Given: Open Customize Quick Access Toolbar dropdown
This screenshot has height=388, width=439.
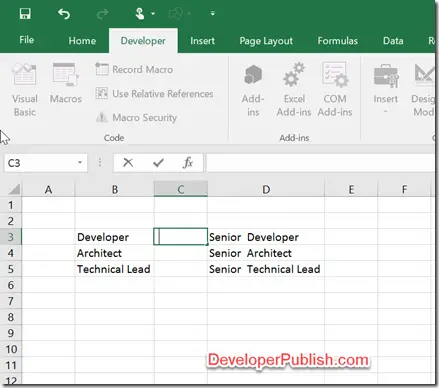Looking at the screenshot, I should (212, 14).
